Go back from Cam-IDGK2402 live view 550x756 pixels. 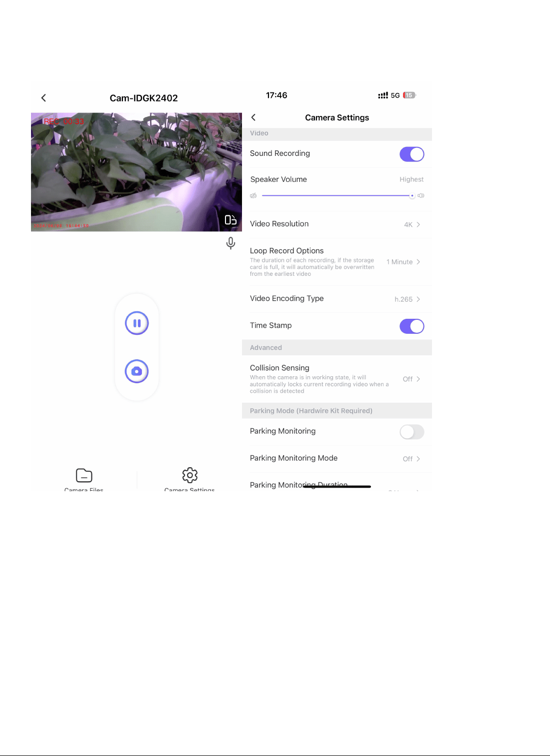pyautogui.click(x=43, y=98)
